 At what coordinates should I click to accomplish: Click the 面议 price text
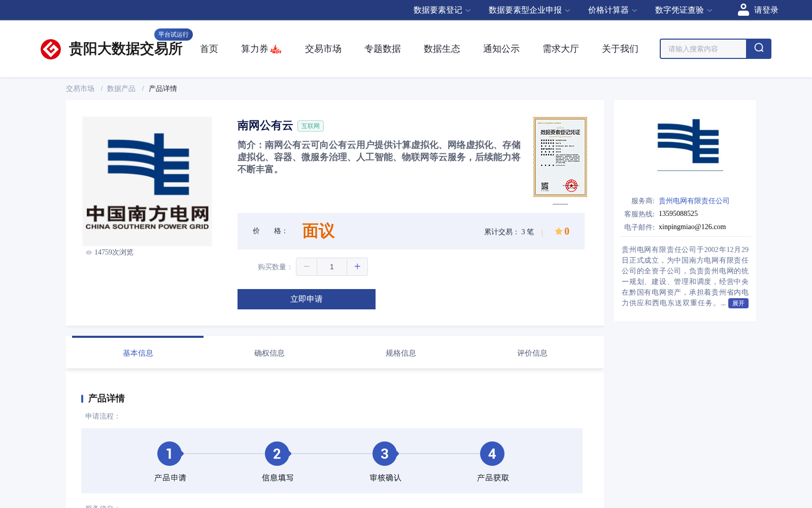(x=318, y=231)
